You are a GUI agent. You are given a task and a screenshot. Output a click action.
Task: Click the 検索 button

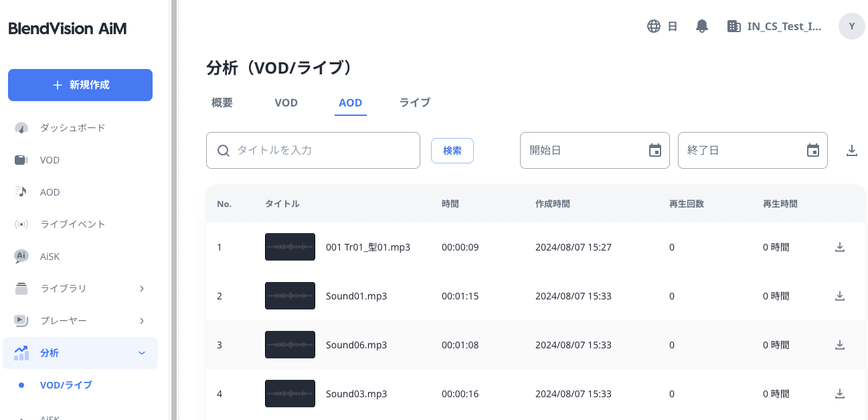click(452, 151)
